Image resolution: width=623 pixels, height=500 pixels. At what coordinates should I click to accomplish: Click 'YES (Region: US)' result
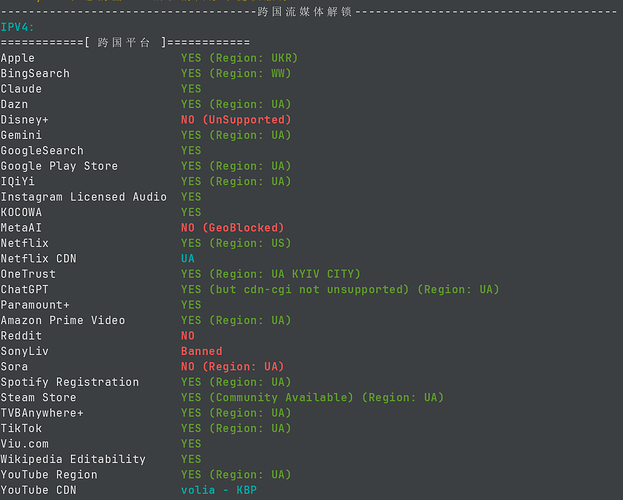tap(236, 243)
